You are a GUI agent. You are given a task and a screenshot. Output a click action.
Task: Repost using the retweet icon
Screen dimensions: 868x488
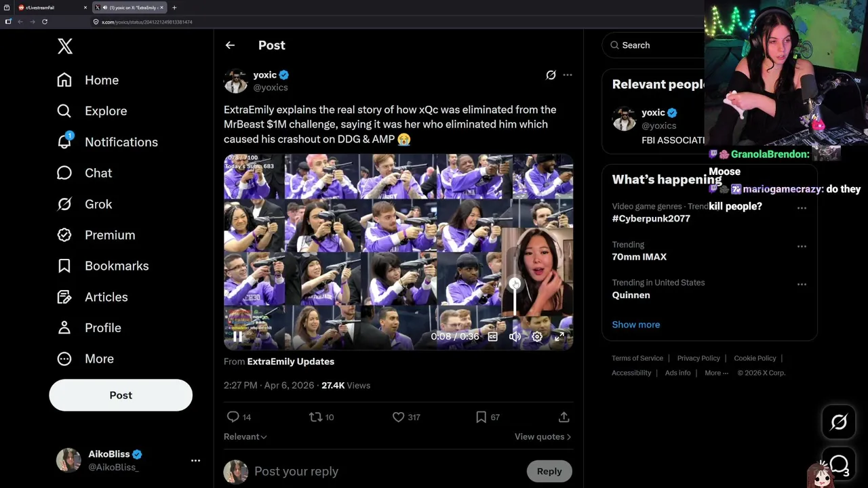tap(316, 417)
